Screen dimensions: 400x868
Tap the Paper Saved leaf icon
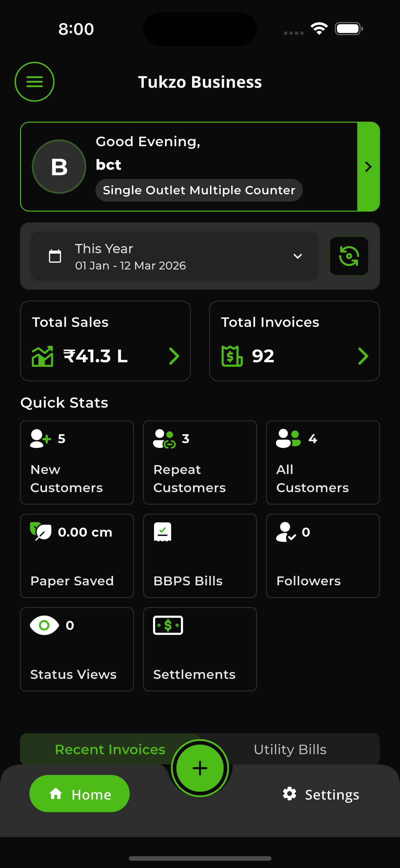tap(41, 532)
